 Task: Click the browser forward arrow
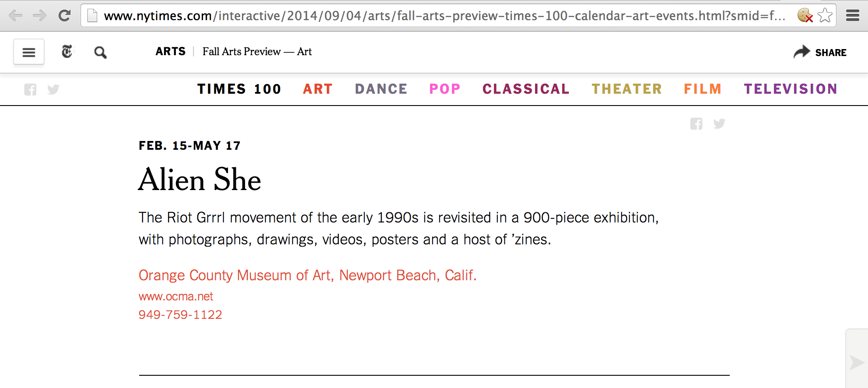pos(40,16)
